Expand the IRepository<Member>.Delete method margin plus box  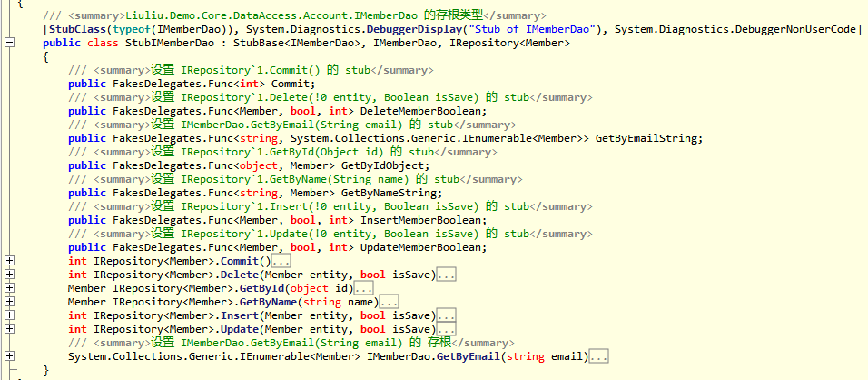point(9,275)
